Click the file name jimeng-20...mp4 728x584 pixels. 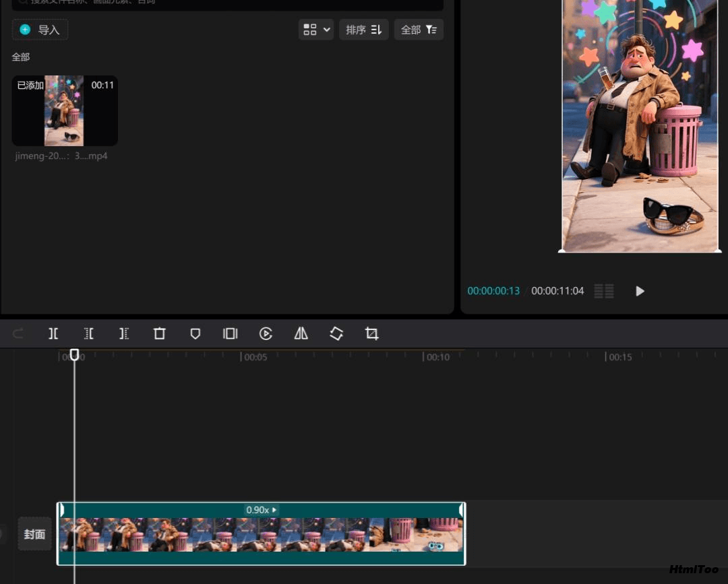(61, 156)
